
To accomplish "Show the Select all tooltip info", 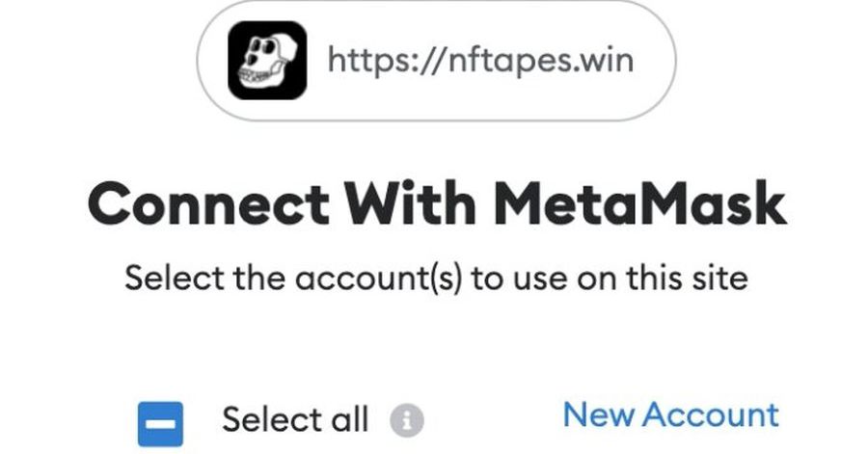I will (407, 420).
